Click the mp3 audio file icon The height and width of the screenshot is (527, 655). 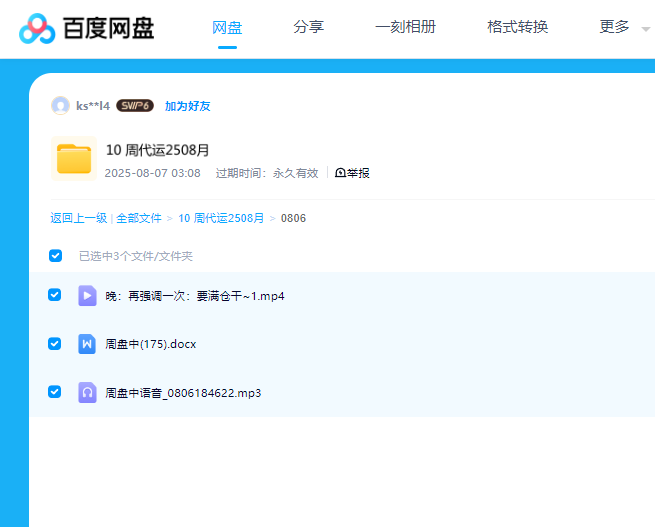[x=87, y=393]
